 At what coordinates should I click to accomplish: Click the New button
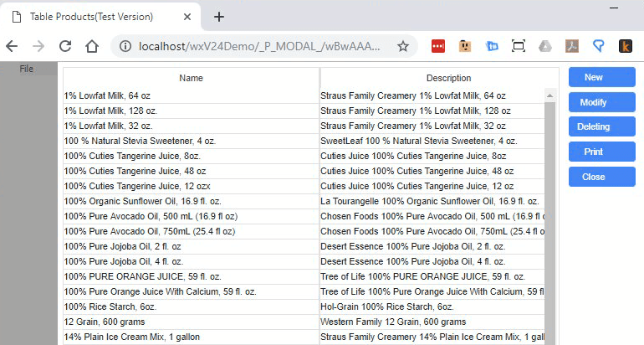coord(594,77)
